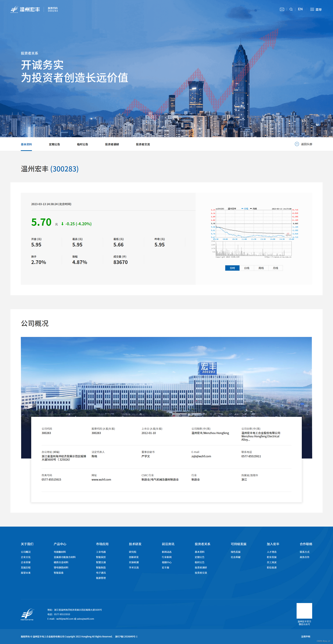Open footer link 智能家居
This screenshot has width=333, height=644.
tap(101, 557)
